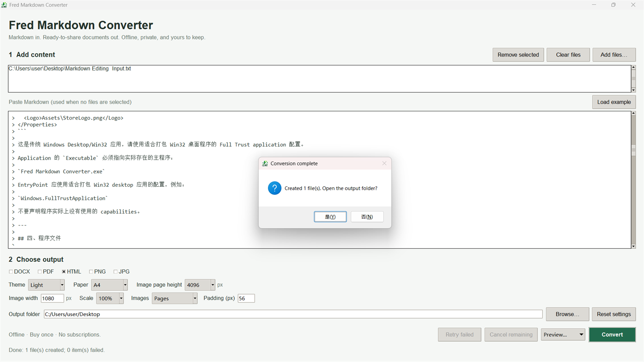Click the Reset settings button
This screenshot has height=362, width=644.
click(614, 314)
